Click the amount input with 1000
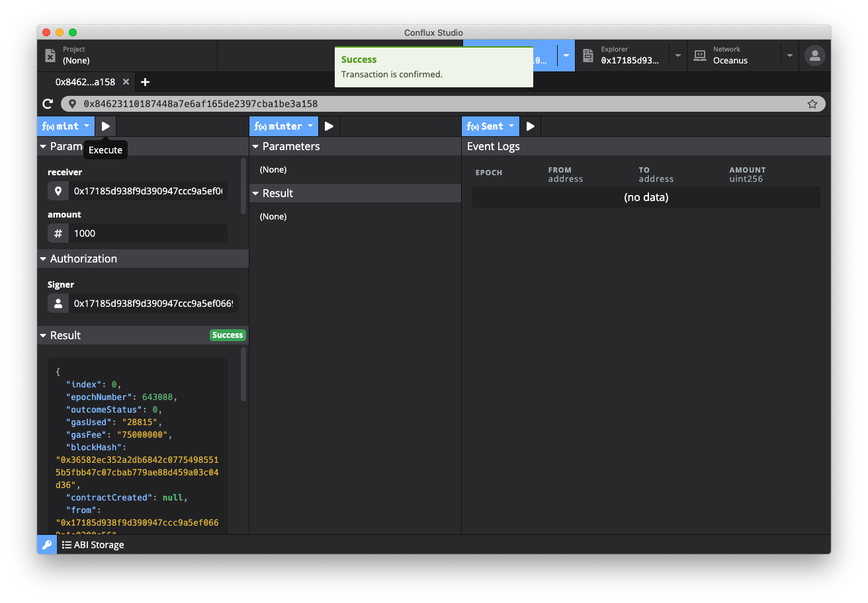 pos(148,233)
